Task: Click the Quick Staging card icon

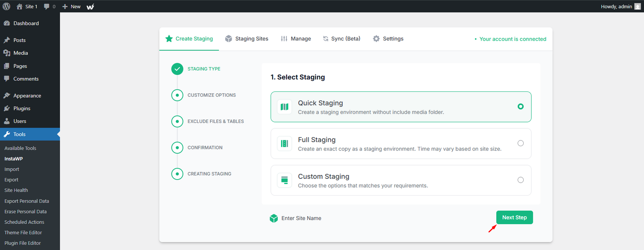Action: pos(285,107)
